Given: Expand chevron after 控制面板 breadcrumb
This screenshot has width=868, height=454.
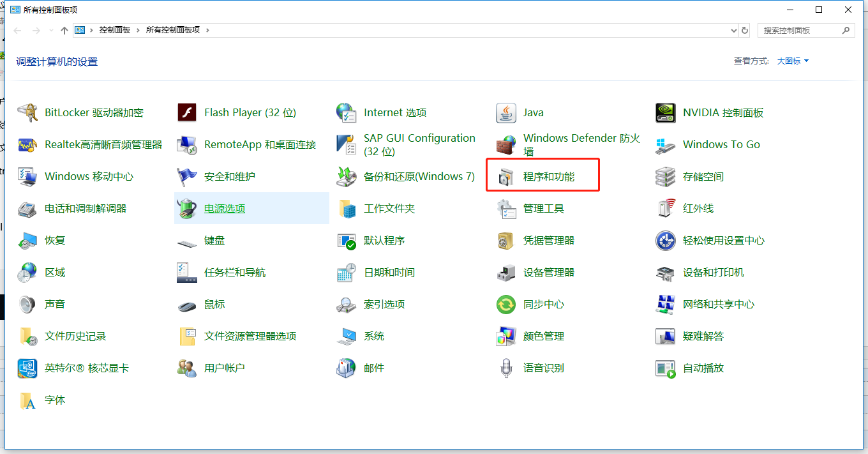Looking at the screenshot, I should [138, 30].
